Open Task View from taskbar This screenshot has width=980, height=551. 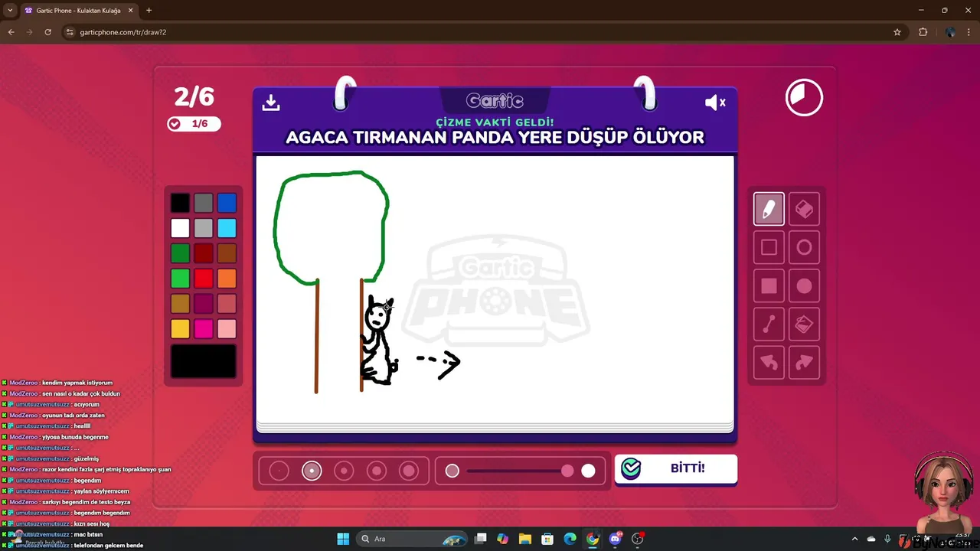pyautogui.click(x=480, y=539)
